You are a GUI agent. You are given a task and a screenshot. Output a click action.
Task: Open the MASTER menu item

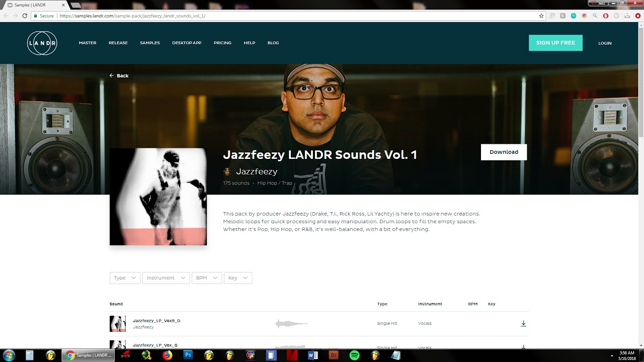click(88, 43)
